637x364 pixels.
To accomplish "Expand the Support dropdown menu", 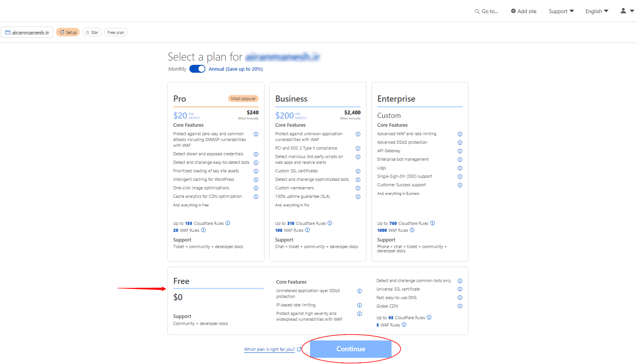I will coord(561,11).
